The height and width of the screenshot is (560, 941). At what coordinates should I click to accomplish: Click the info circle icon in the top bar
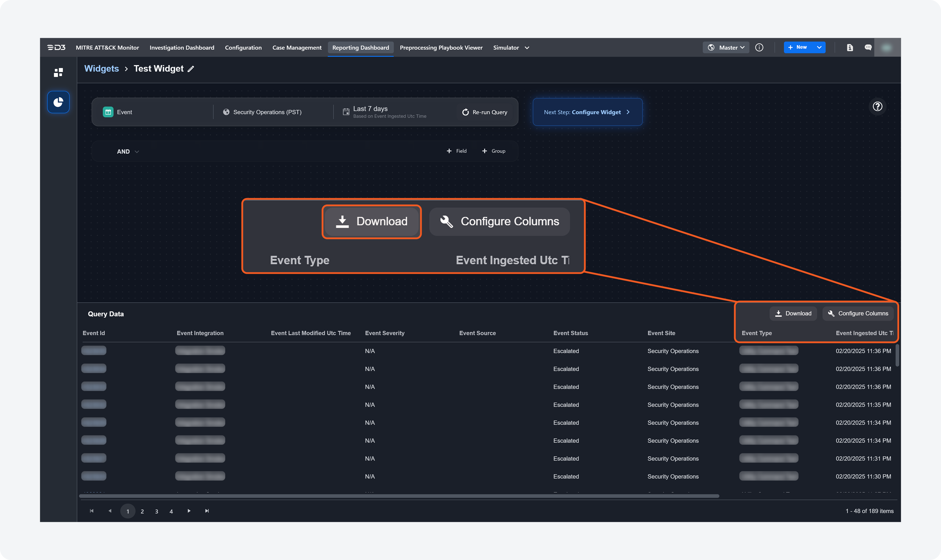click(759, 48)
